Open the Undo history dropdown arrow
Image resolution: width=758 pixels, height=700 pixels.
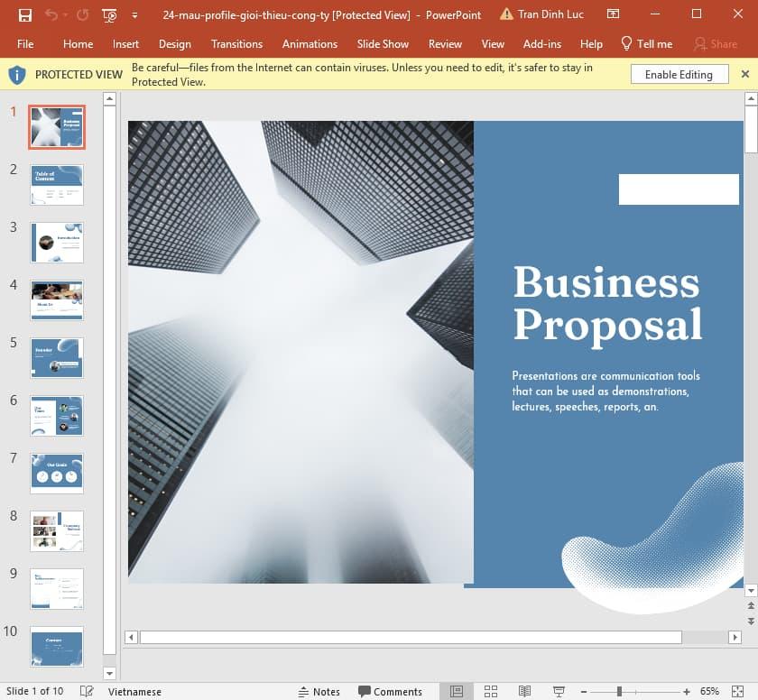point(66,15)
